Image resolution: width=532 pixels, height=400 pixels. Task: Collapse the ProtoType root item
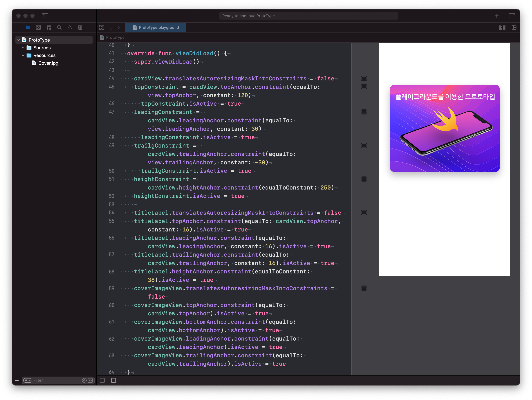click(x=18, y=40)
